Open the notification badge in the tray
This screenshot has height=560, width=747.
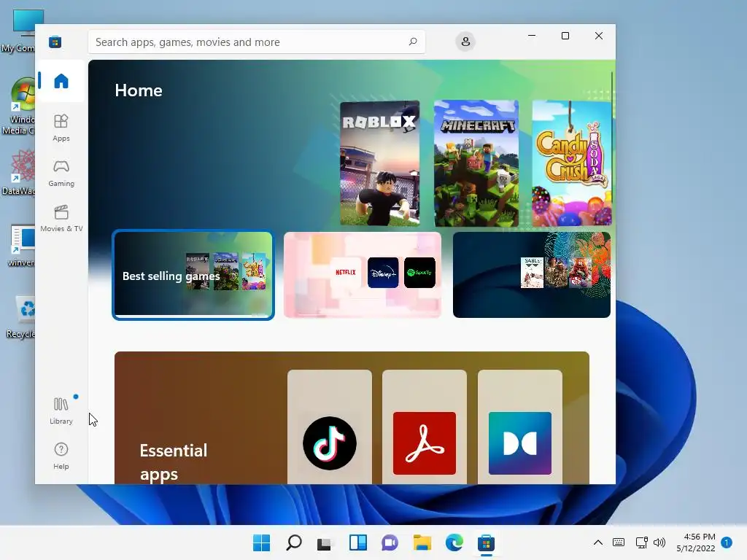727,542
